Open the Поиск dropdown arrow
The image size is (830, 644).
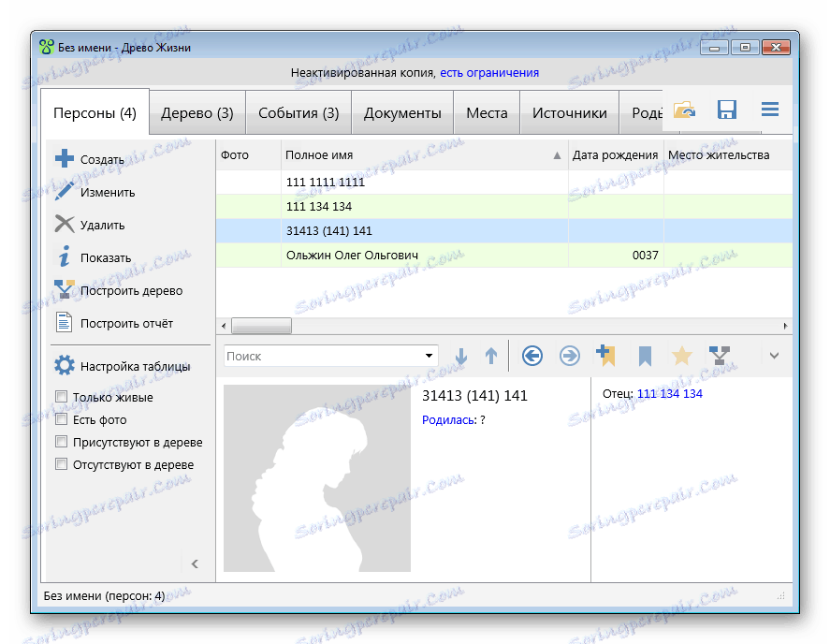pos(429,356)
